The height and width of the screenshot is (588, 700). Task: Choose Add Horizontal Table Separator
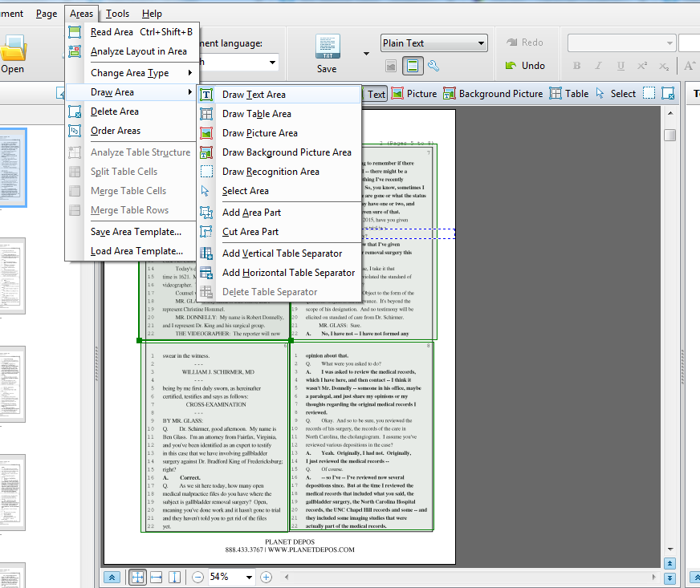point(279,273)
